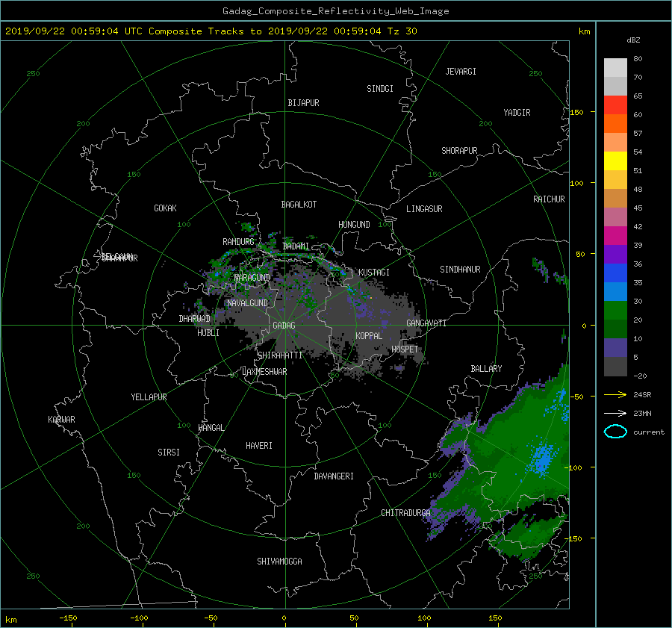This screenshot has height=628, width=672.
Task: Select the red 65 dBZ color swatch
Action: coord(615,105)
